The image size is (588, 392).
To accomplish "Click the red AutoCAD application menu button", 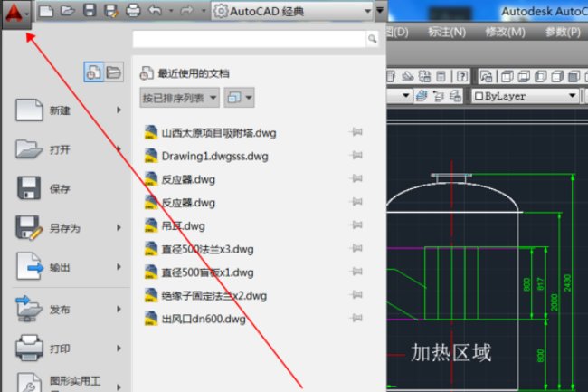I will (16, 14).
